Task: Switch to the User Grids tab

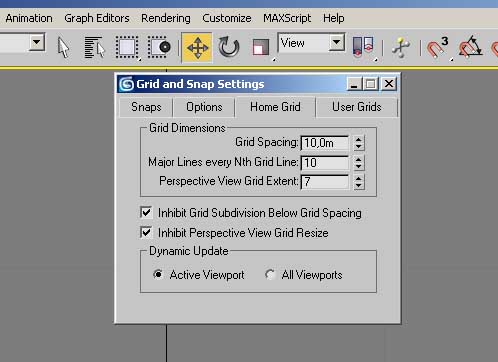Action: (x=357, y=107)
